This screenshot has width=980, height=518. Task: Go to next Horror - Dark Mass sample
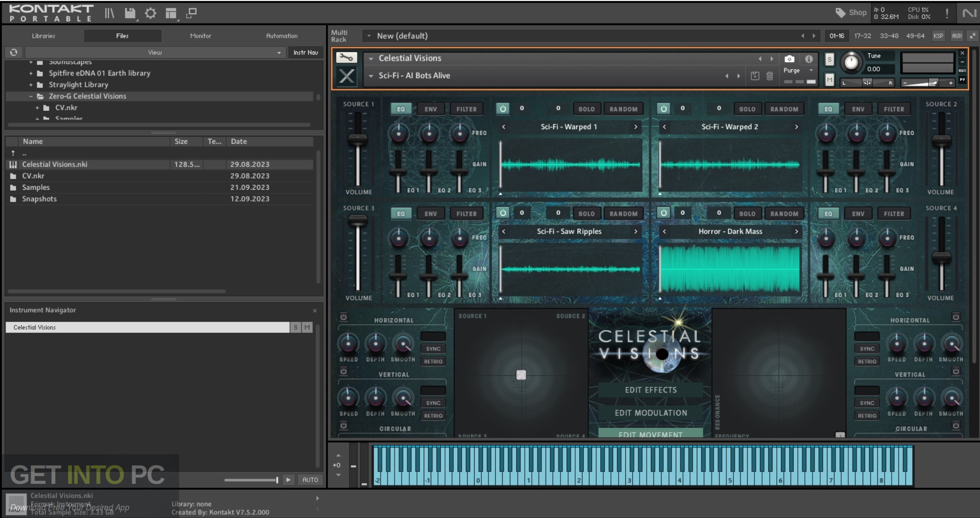[x=796, y=231]
